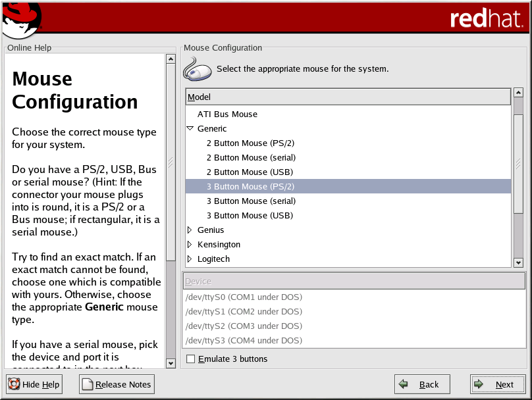This screenshot has height=400, width=532.
Task: Expand the Genius mouse category
Action: (x=190, y=230)
